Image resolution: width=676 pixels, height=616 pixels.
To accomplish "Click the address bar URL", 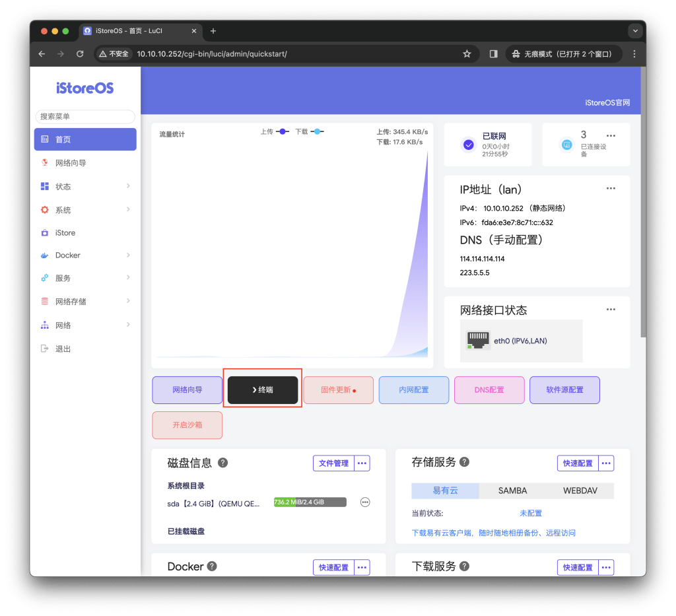I will pyautogui.click(x=212, y=54).
